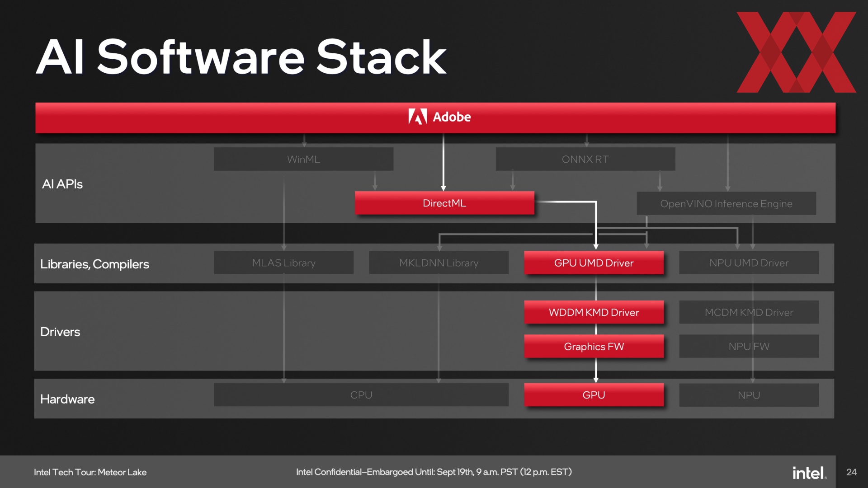The width and height of the screenshot is (868, 488).
Task: Select the OpenVINO Inference Engine box
Action: pyautogui.click(x=726, y=203)
